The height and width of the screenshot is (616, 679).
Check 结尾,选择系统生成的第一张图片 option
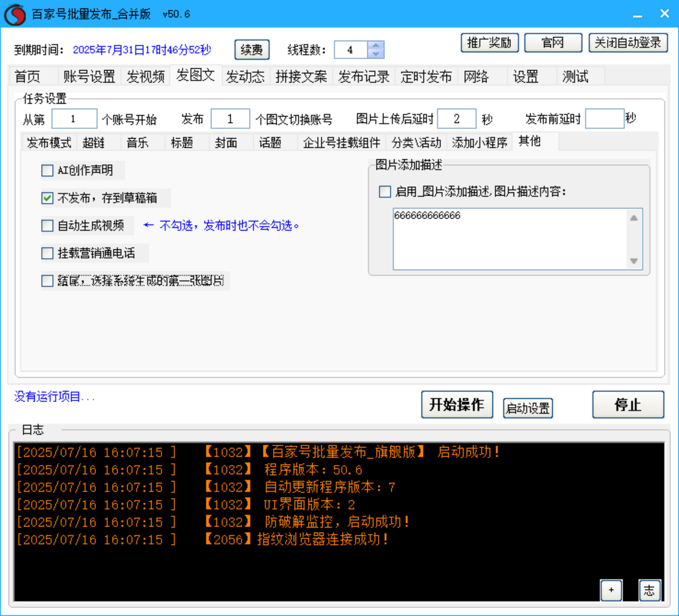tap(47, 281)
